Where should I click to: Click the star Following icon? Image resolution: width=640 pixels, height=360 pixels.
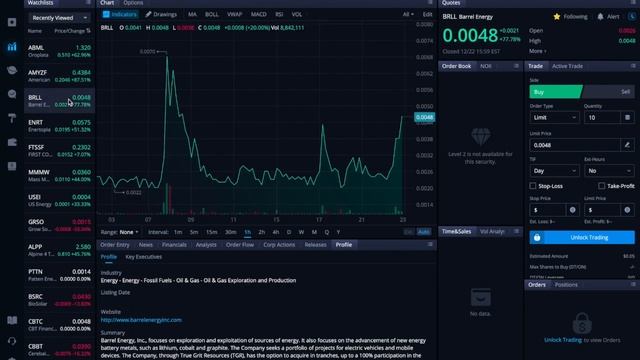(x=557, y=17)
